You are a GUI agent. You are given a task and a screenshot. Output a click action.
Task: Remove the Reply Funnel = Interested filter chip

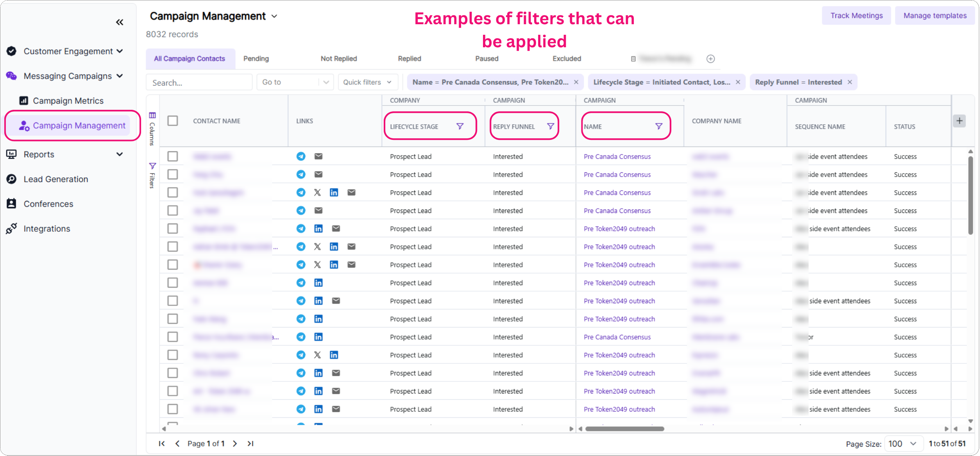pyautogui.click(x=849, y=82)
